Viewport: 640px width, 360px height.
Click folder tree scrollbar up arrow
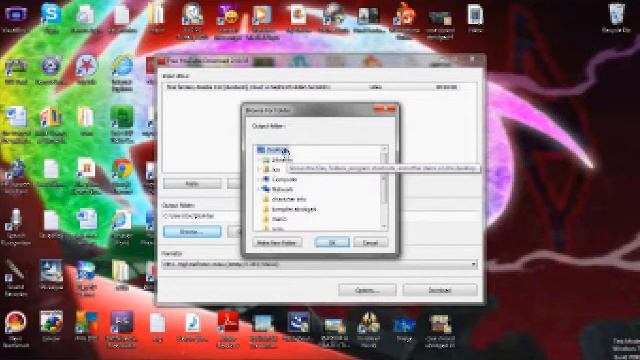[384, 149]
